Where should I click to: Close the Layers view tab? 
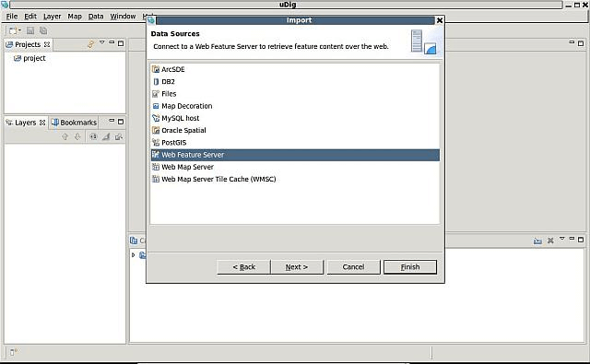click(42, 123)
